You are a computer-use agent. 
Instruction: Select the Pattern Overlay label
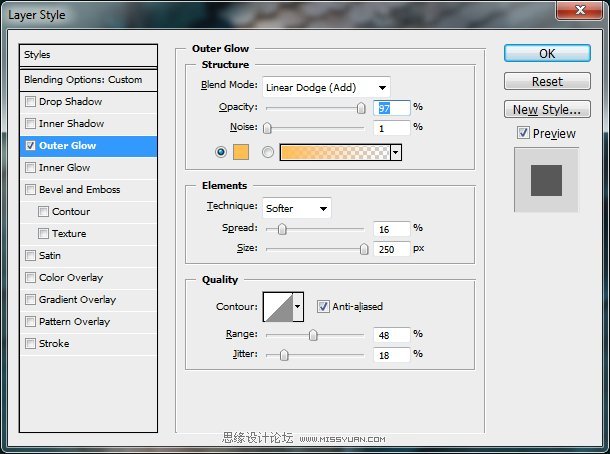75,322
